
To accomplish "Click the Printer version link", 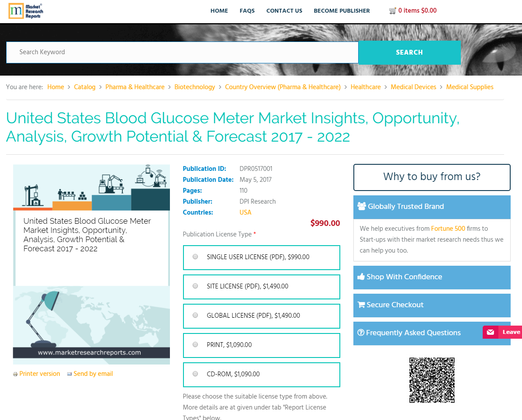I will click(40, 374).
